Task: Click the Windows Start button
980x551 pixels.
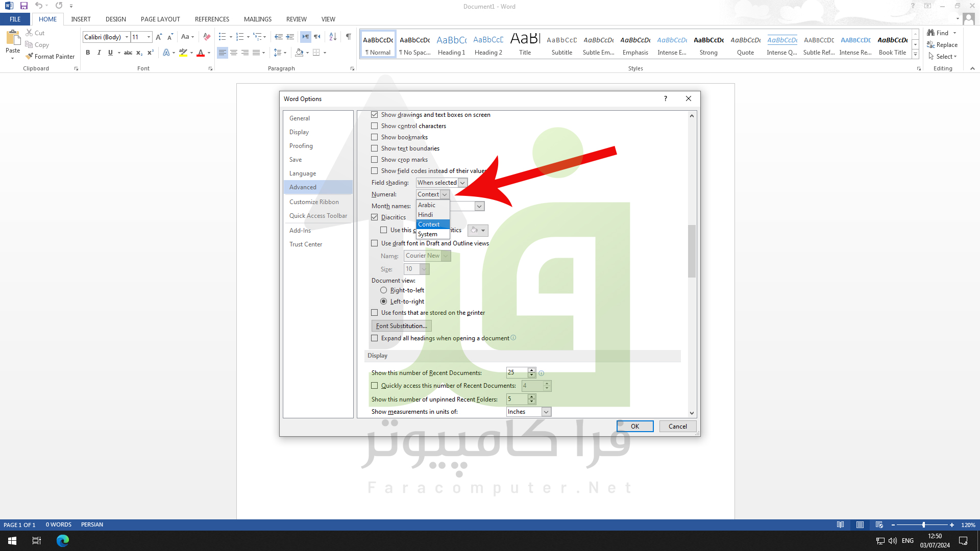Action: pos(12,541)
